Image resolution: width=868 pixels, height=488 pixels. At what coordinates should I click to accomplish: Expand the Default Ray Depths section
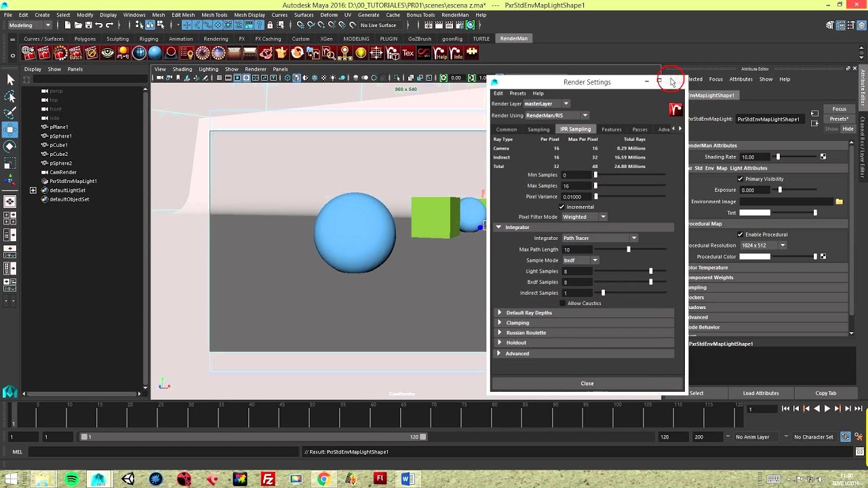click(500, 312)
